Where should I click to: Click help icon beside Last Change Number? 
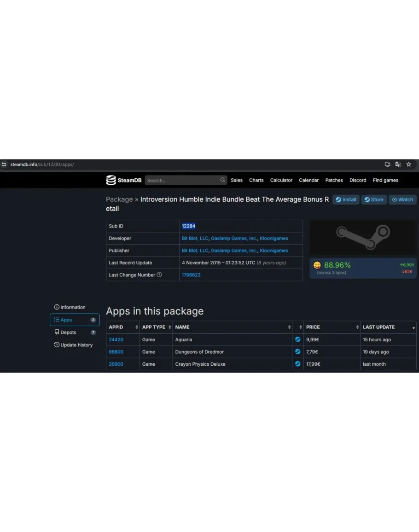[x=159, y=275]
